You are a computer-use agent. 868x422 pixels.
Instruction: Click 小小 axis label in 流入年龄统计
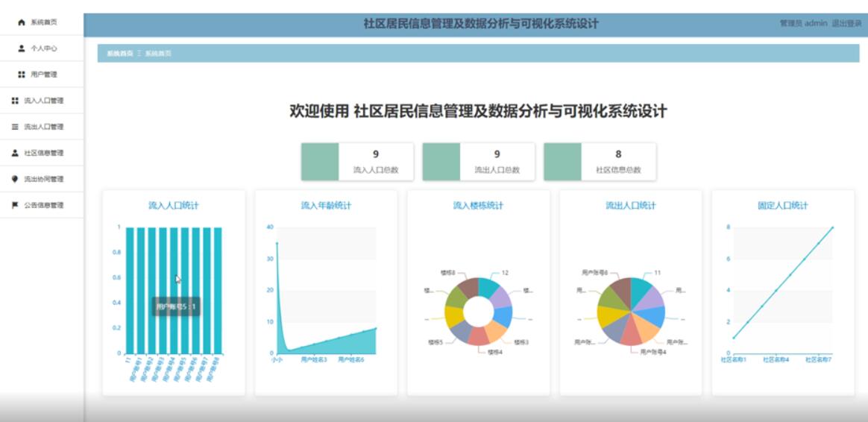(276, 360)
